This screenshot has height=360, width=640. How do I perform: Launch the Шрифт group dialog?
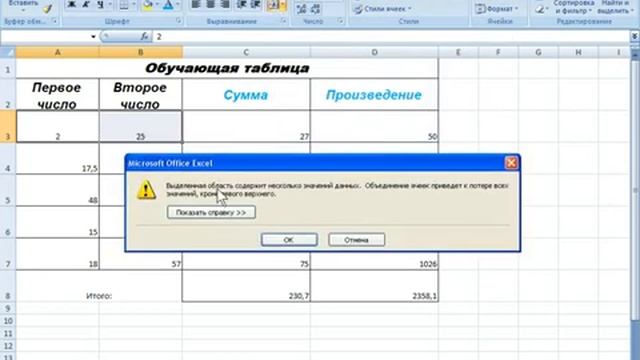tap(179, 21)
